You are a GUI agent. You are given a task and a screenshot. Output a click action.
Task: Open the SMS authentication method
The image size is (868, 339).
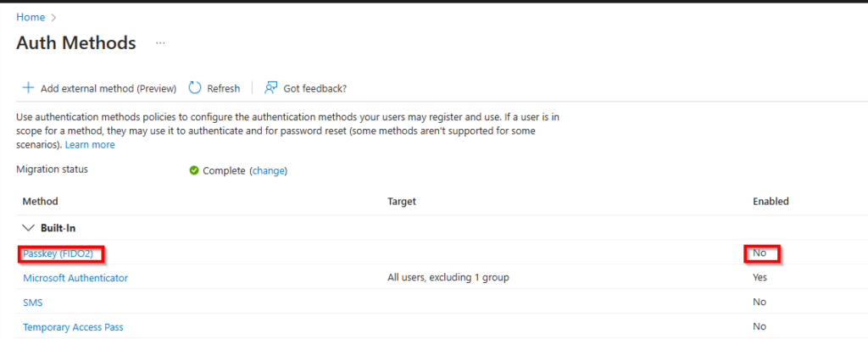click(x=33, y=302)
